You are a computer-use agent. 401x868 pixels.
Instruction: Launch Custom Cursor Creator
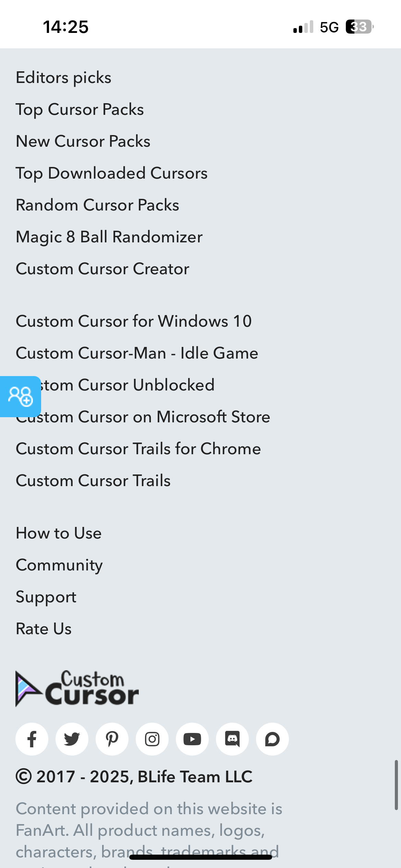tap(102, 269)
